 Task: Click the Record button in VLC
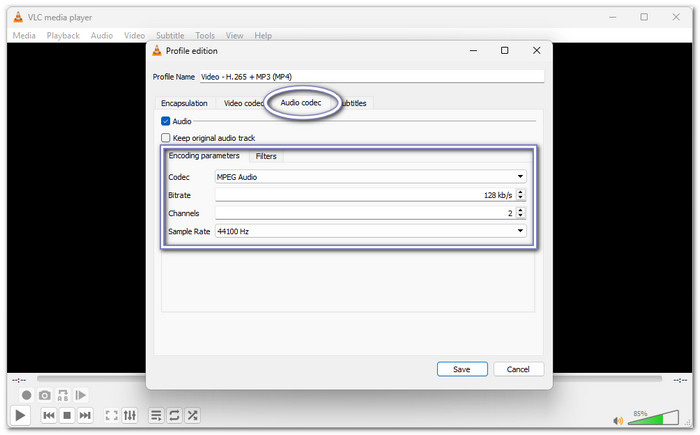pos(26,395)
